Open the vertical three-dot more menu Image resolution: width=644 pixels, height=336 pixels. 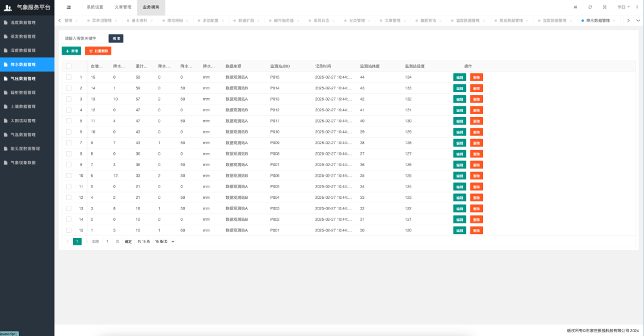coord(636,7)
